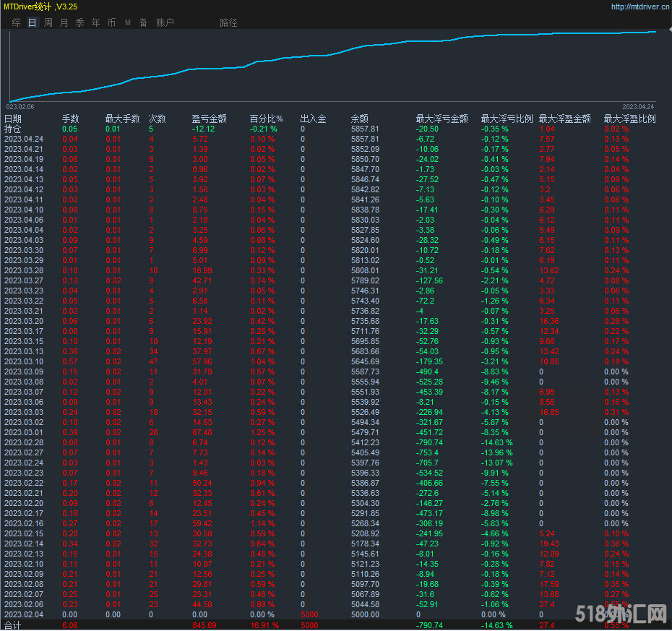
Task: Click the M tab in toolbar
Action: point(127,22)
